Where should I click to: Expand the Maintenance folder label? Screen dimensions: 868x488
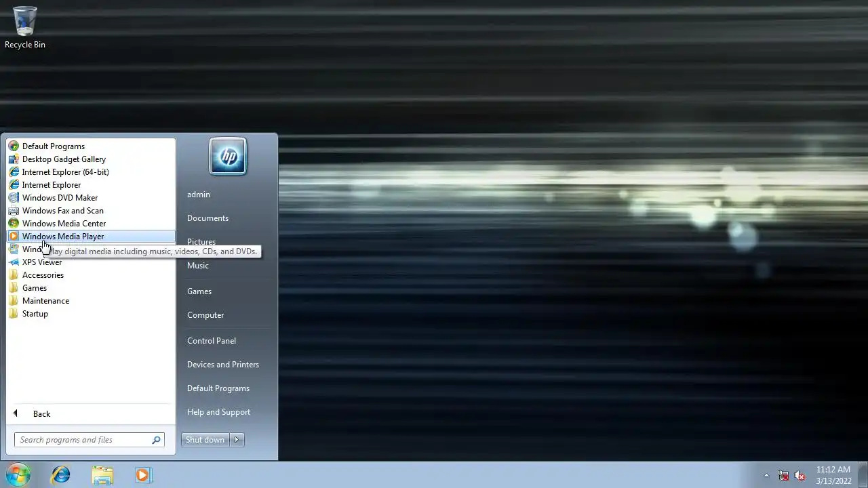coord(45,301)
